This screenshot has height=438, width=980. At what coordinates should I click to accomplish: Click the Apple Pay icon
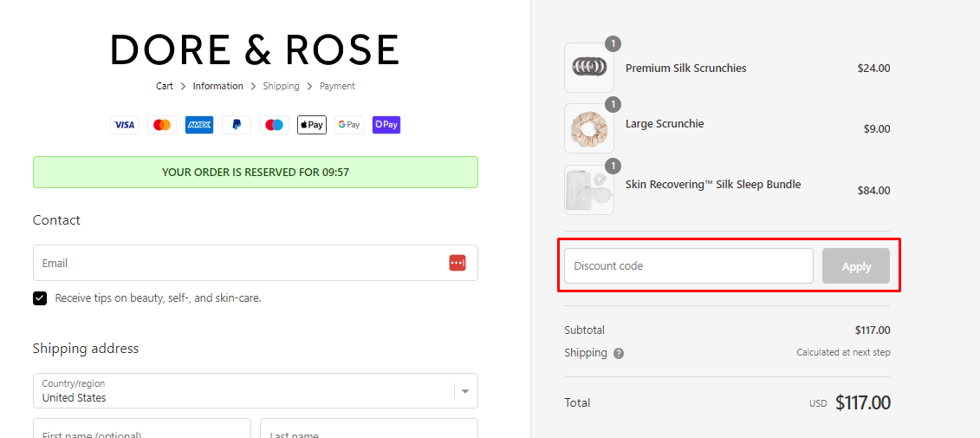tap(312, 125)
